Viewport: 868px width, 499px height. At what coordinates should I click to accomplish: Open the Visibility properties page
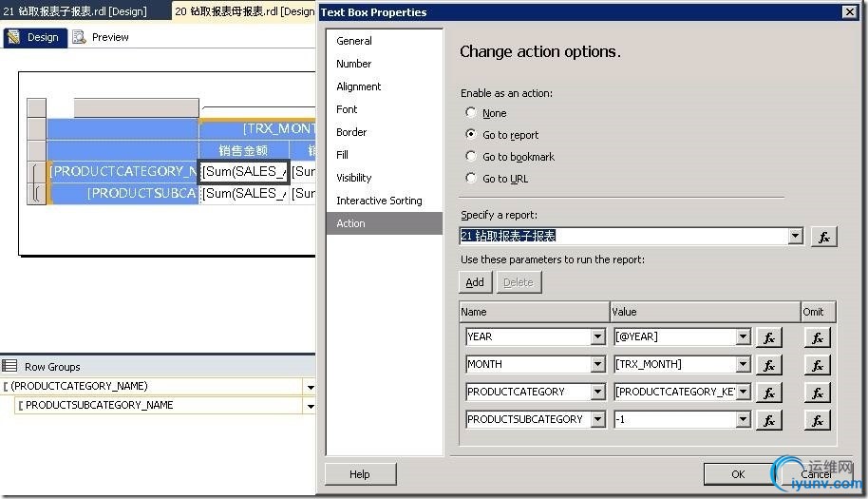pyautogui.click(x=385, y=178)
